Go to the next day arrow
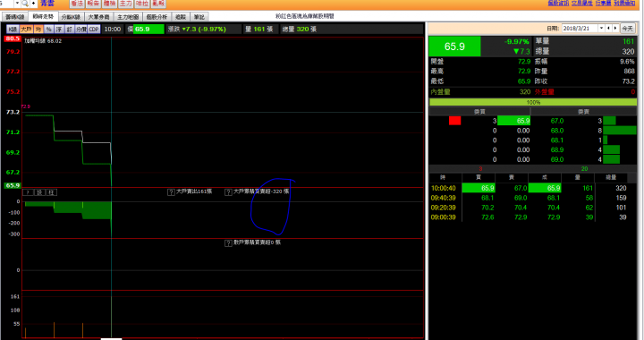644x340 pixels. pyautogui.click(x=615, y=29)
